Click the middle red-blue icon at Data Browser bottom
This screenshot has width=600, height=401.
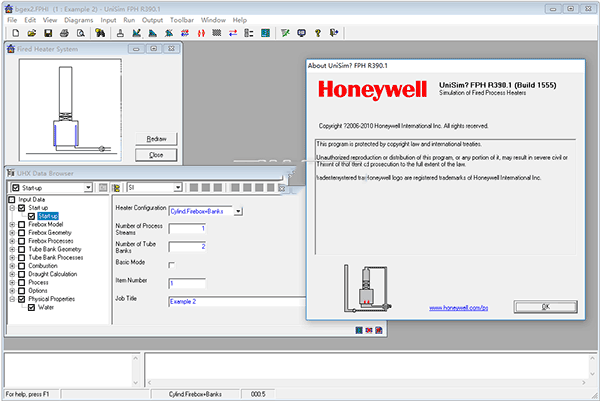[x=369, y=330]
